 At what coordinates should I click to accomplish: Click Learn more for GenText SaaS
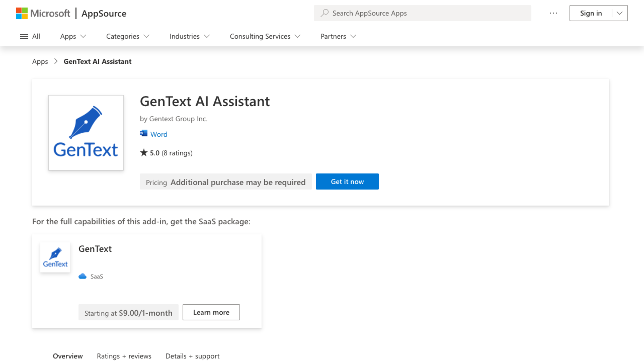(211, 312)
